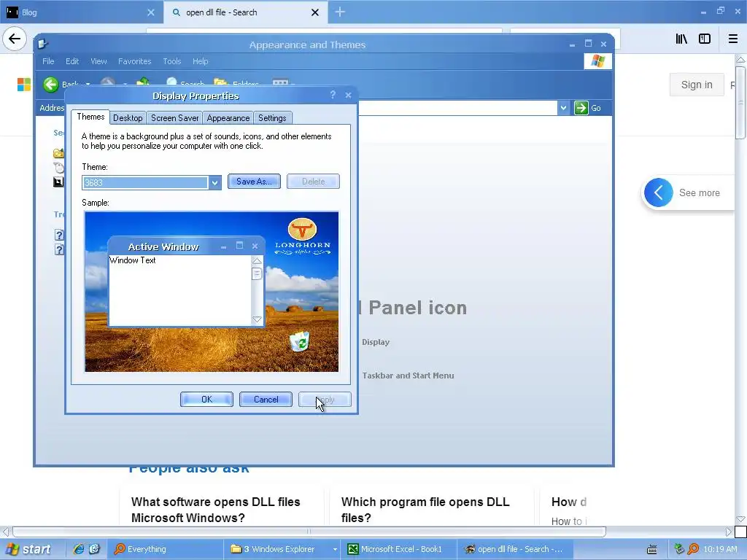
Task: Click the Safely Remove Hardware tray icon
Action: point(679,549)
